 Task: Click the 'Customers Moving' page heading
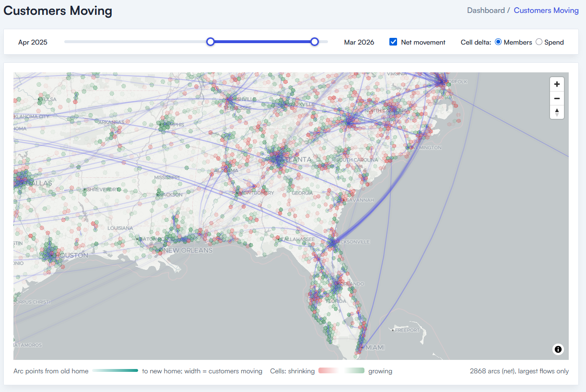(x=58, y=11)
